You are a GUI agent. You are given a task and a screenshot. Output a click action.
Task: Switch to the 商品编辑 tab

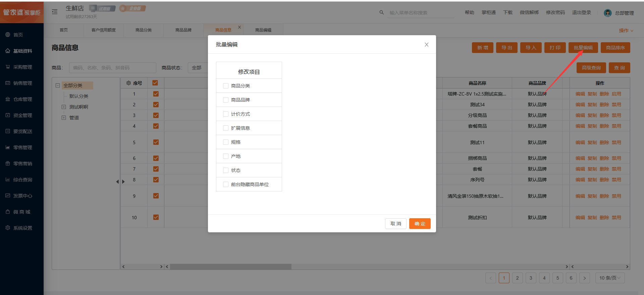263,30
